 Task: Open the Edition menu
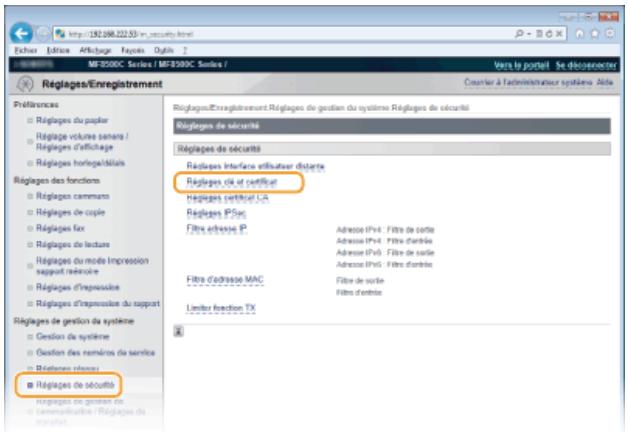(x=58, y=50)
